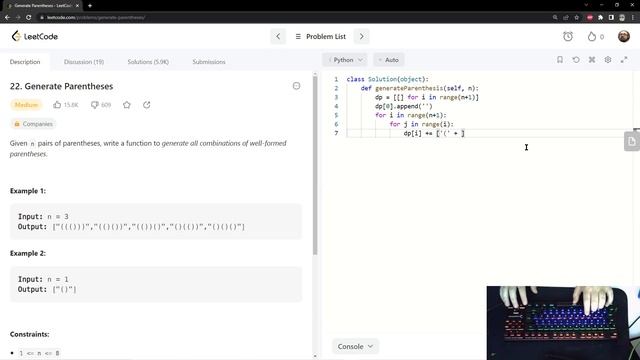
Task: Switch to the Submissions tab
Action: pyautogui.click(x=209, y=62)
